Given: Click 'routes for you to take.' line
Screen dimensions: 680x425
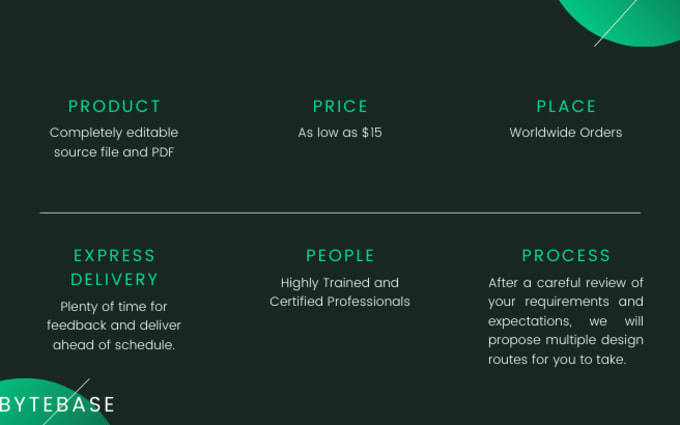Looking at the screenshot, I should 557,360.
